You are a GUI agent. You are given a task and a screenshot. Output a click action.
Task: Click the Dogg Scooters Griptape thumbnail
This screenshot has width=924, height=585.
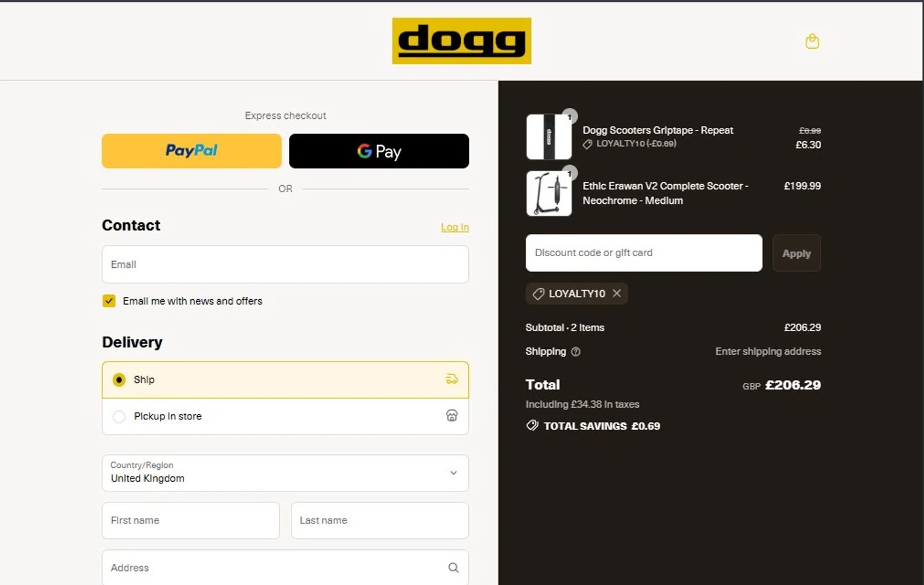coord(549,137)
